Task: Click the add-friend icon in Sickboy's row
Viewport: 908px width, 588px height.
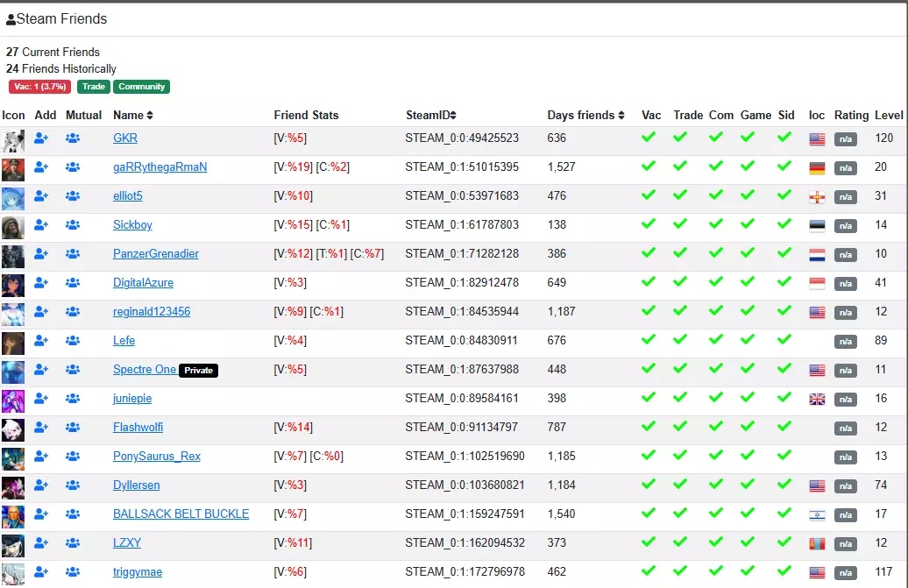Action: coord(41,225)
